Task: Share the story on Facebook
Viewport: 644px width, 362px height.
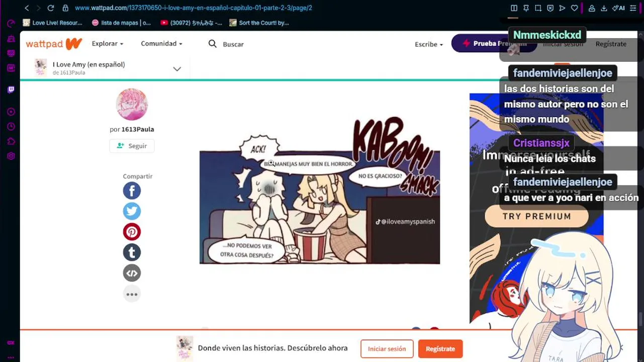Action: [x=132, y=191]
